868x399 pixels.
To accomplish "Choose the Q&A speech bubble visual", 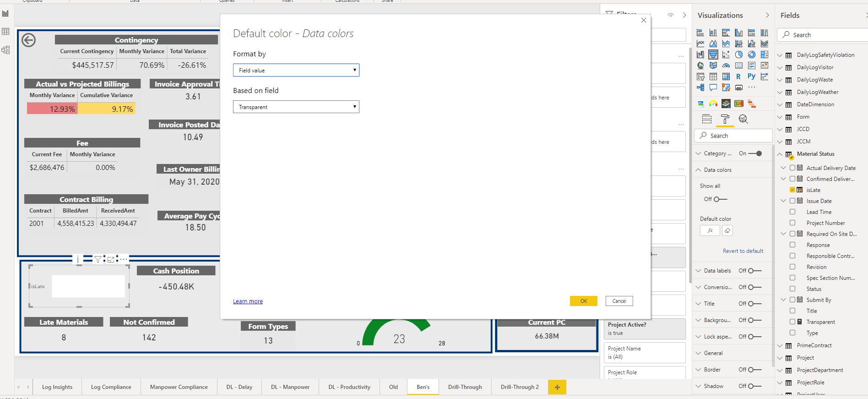I will click(713, 87).
